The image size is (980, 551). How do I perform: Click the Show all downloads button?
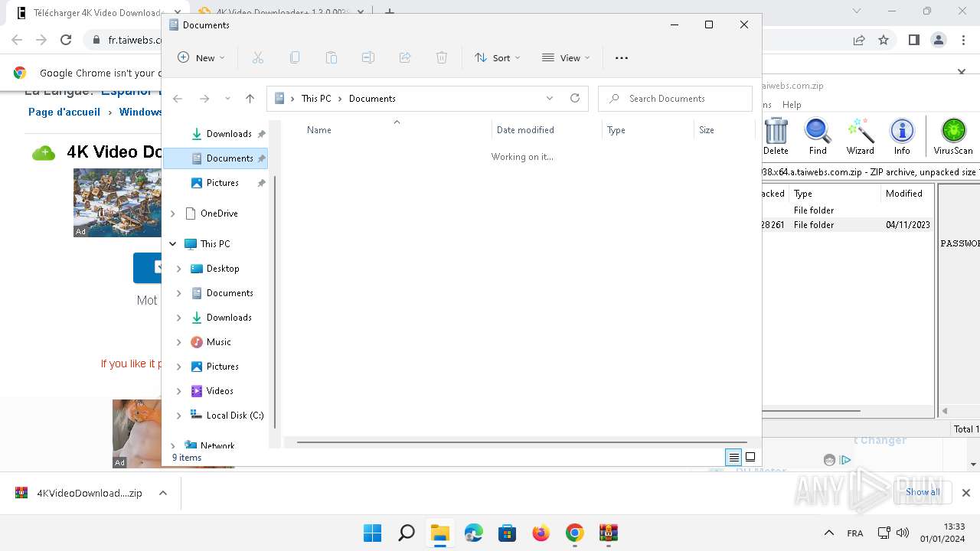tap(923, 492)
